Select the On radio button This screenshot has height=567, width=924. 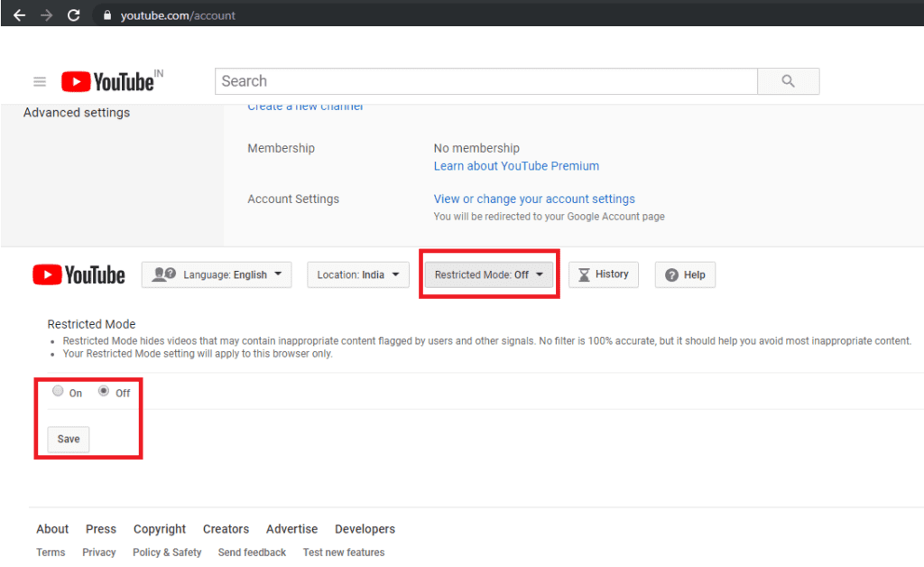pos(58,391)
